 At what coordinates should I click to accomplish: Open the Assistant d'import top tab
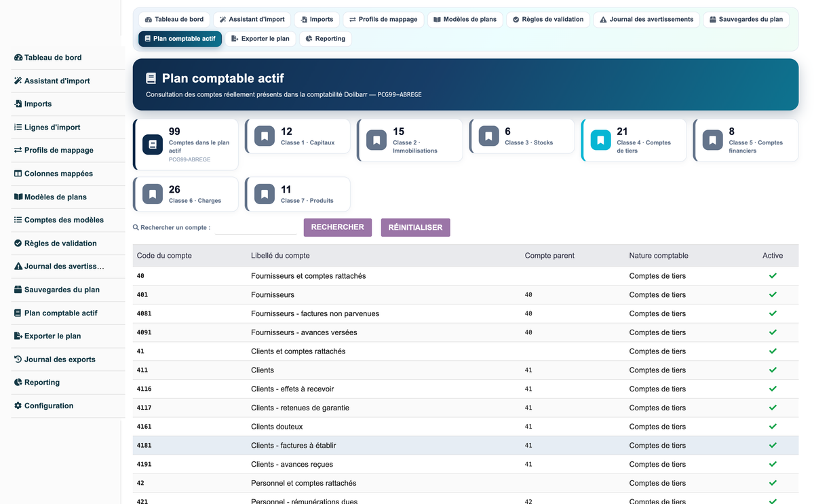pos(252,20)
